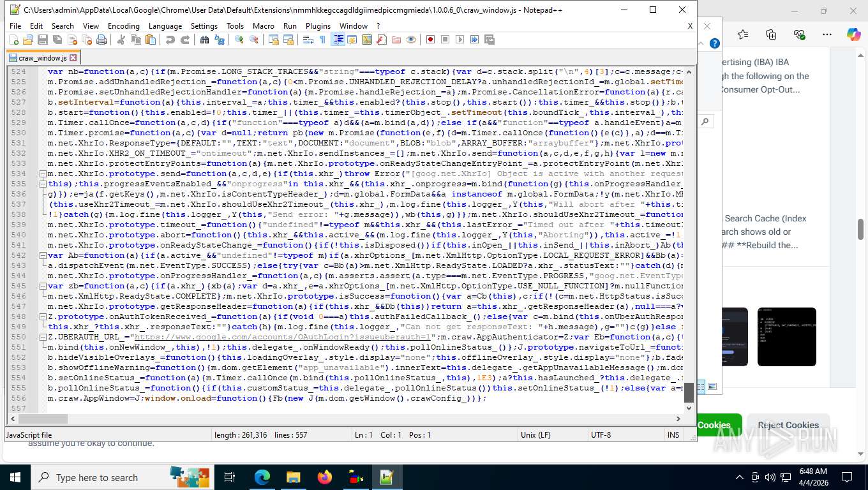868x490 pixels.
Task: Click the Copy toolbar icon
Action: (x=135, y=40)
